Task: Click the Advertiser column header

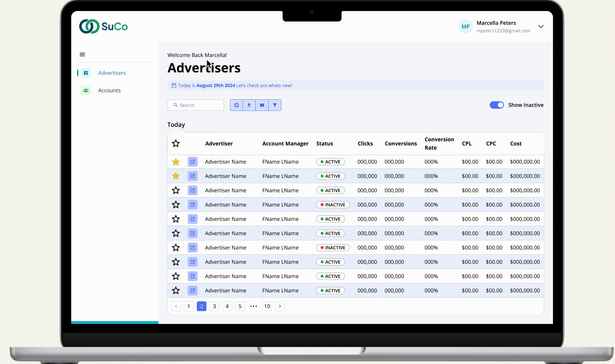Action: click(x=219, y=143)
